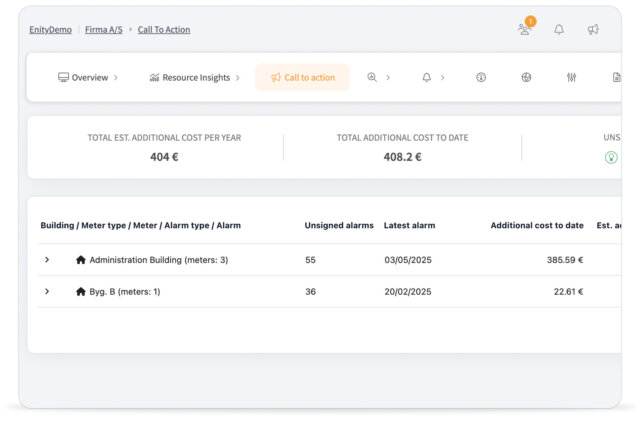This screenshot has height=424, width=640.
Task: Open the Firma A/S breadcrumb link
Action: [x=104, y=30]
